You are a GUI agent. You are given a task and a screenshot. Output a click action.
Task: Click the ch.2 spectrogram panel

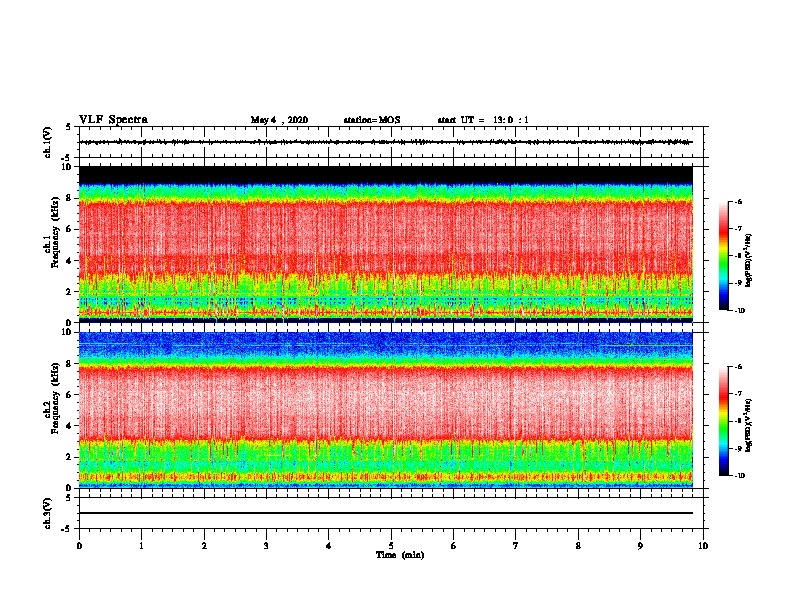point(386,410)
